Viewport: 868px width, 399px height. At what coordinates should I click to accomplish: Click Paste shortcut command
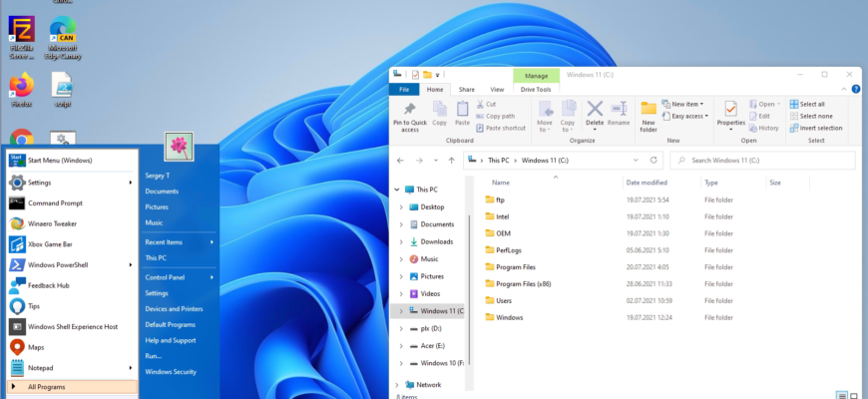(501, 128)
